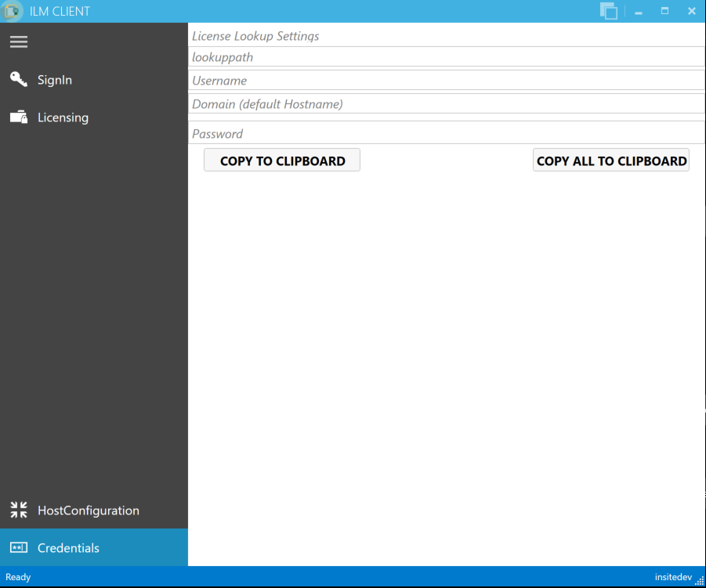Click the insitedev status indicator
706x588 pixels.
pos(674,577)
